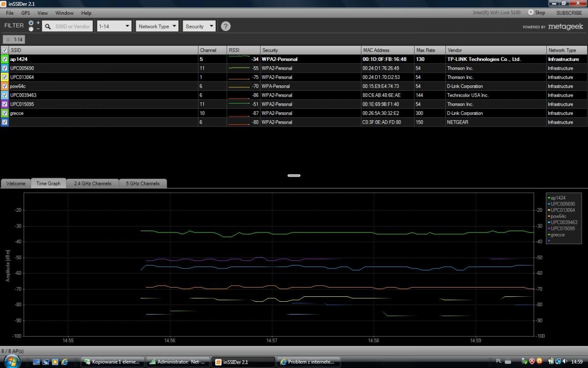Open the 1-14 channel filter dropdown
The height and width of the screenshot is (368, 588).
[x=114, y=26]
